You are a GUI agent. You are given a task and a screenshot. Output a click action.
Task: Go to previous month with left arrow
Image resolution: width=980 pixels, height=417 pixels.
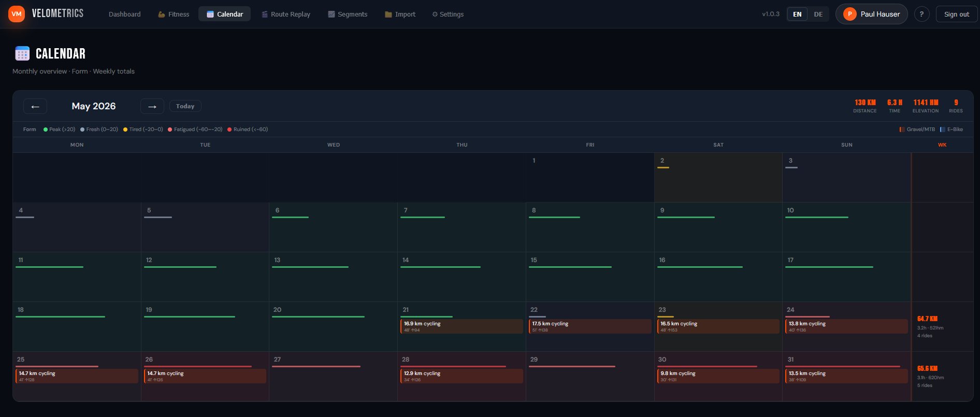35,106
